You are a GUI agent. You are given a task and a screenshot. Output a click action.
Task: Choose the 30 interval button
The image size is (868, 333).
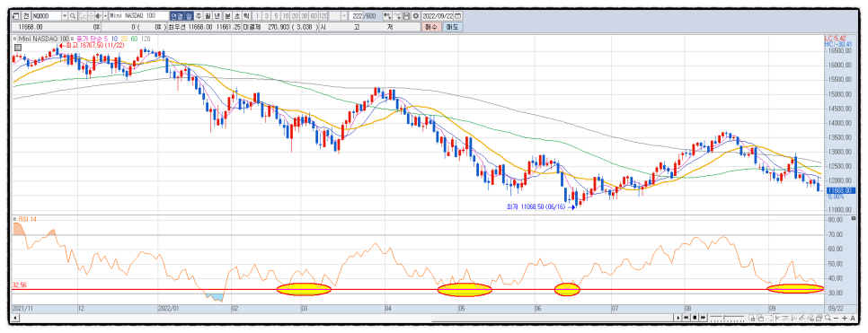(x=305, y=15)
